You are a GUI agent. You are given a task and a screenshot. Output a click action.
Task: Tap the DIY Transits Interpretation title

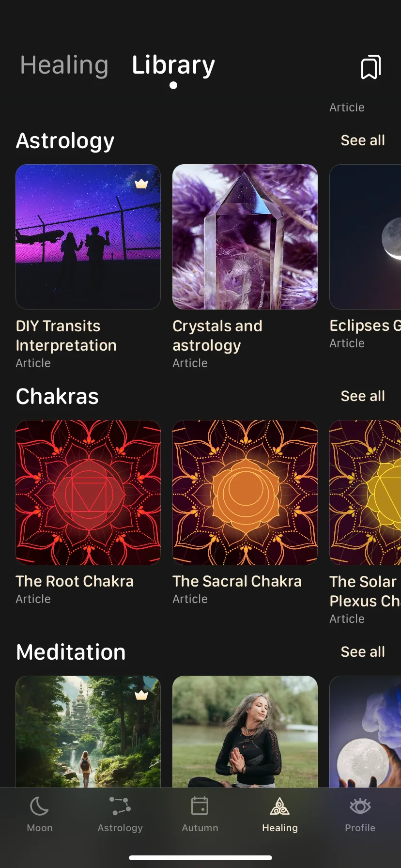66,336
